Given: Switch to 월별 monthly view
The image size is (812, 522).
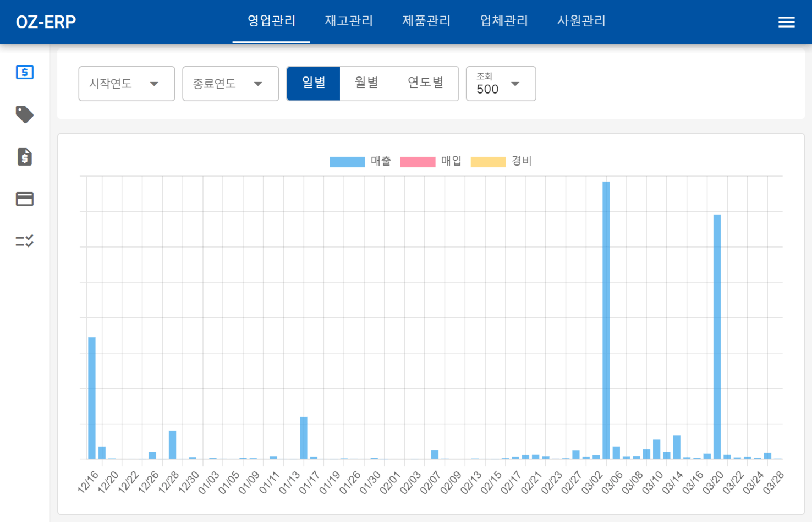Looking at the screenshot, I should [x=366, y=83].
